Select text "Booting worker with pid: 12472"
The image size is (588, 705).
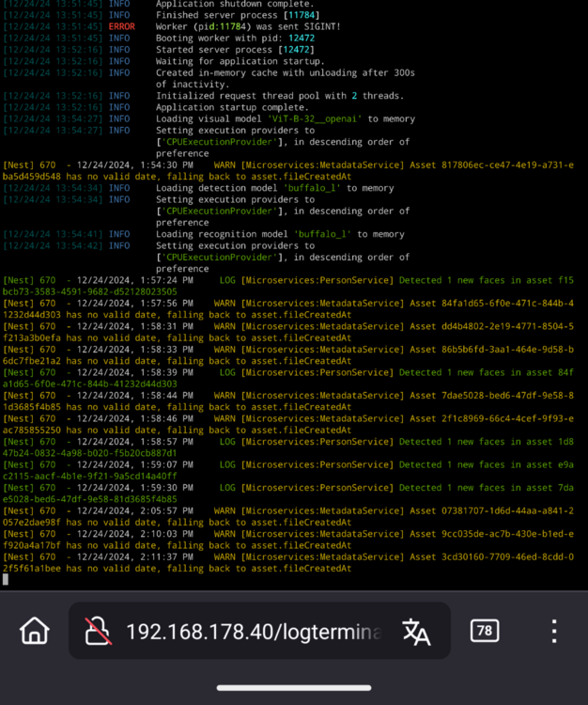(x=236, y=39)
